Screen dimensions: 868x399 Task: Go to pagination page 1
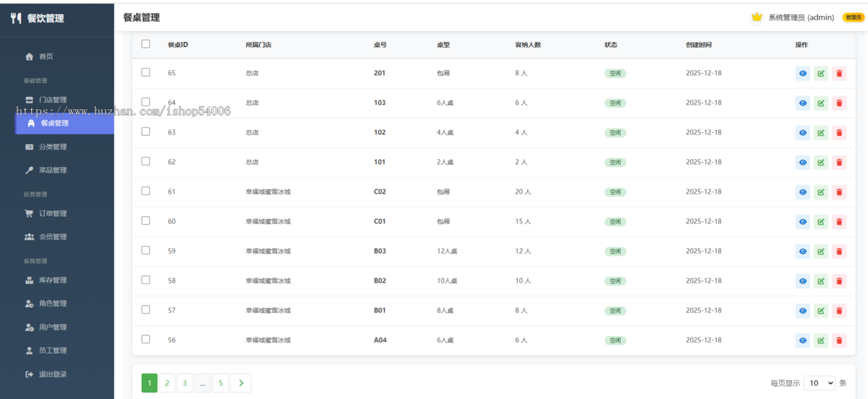point(149,383)
